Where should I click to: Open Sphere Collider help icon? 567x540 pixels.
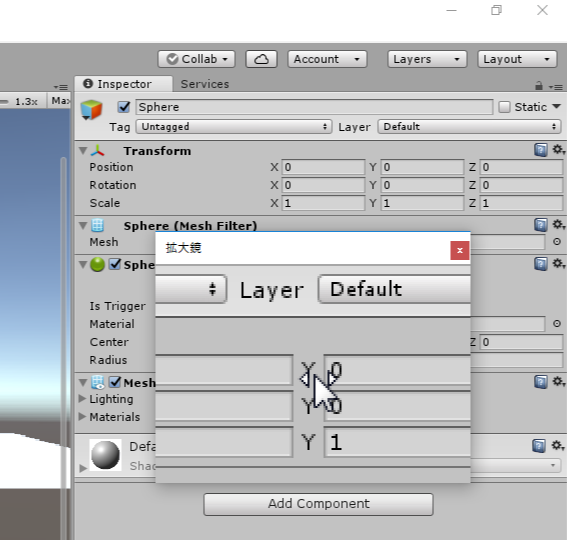[x=541, y=264]
